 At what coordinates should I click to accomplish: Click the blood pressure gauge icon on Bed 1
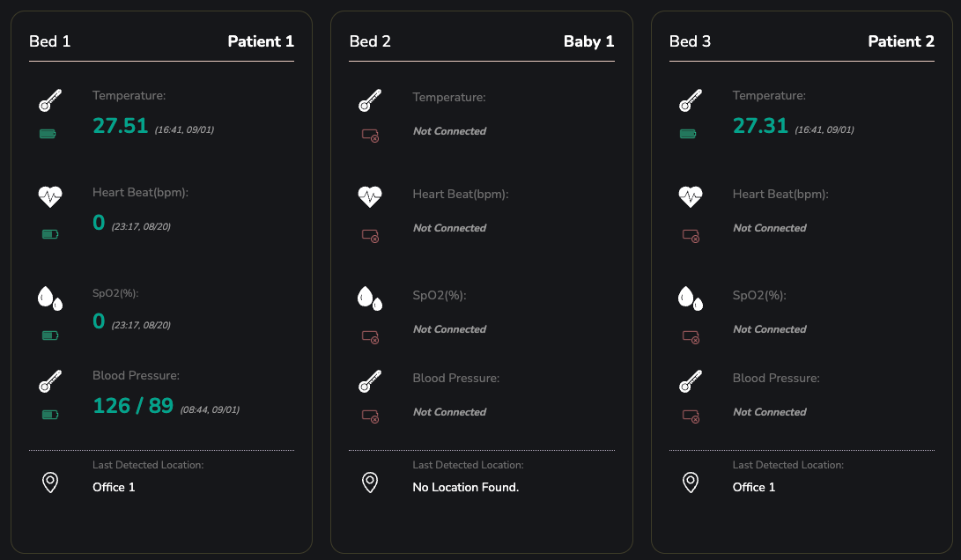coord(50,381)
